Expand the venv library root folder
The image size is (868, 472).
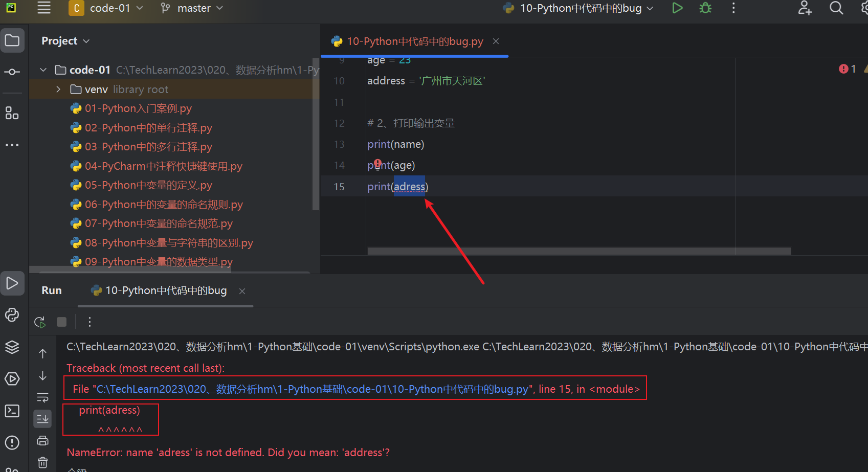(x=58, y=89)
